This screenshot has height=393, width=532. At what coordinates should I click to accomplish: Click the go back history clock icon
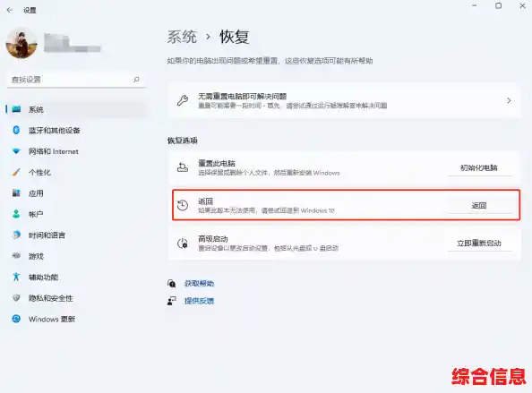[183, 205]
